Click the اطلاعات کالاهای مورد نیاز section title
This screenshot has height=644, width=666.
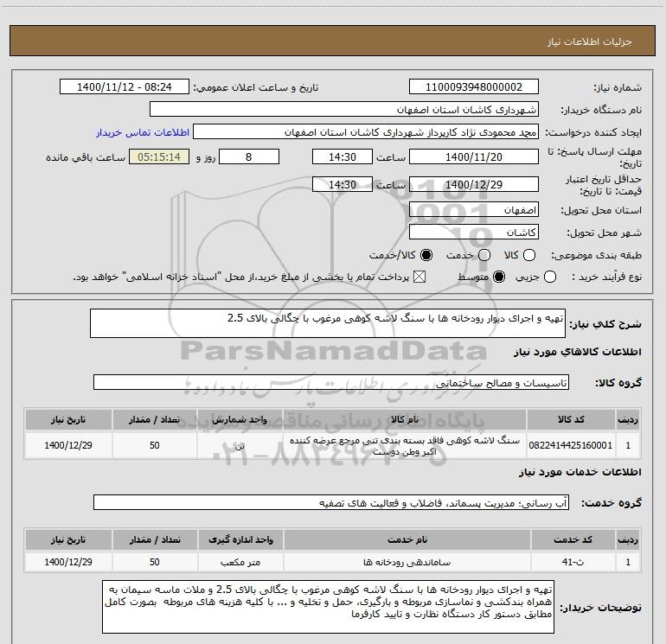point(578,352)
